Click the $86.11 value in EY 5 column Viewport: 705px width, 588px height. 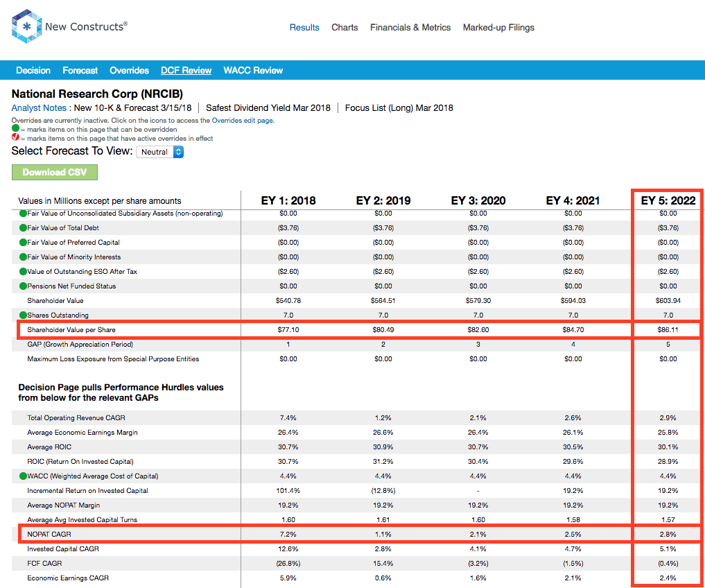click(x=668, y=330)
